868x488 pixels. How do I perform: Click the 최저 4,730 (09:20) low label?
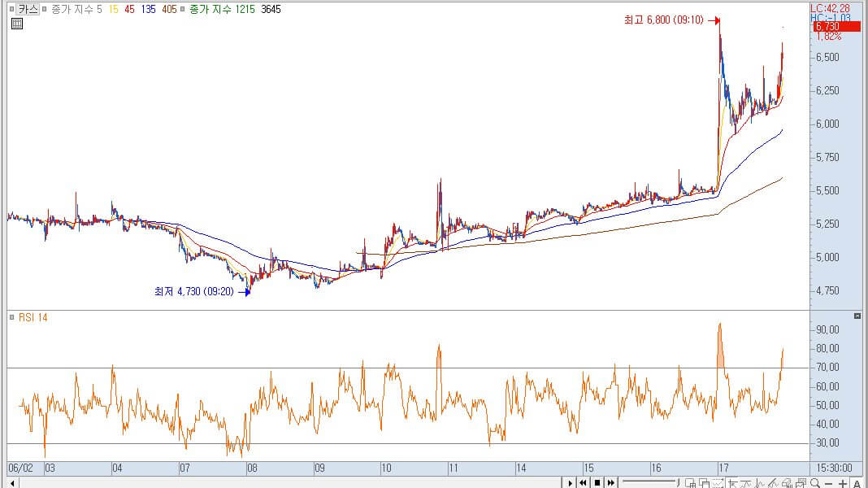pos(194,291)
